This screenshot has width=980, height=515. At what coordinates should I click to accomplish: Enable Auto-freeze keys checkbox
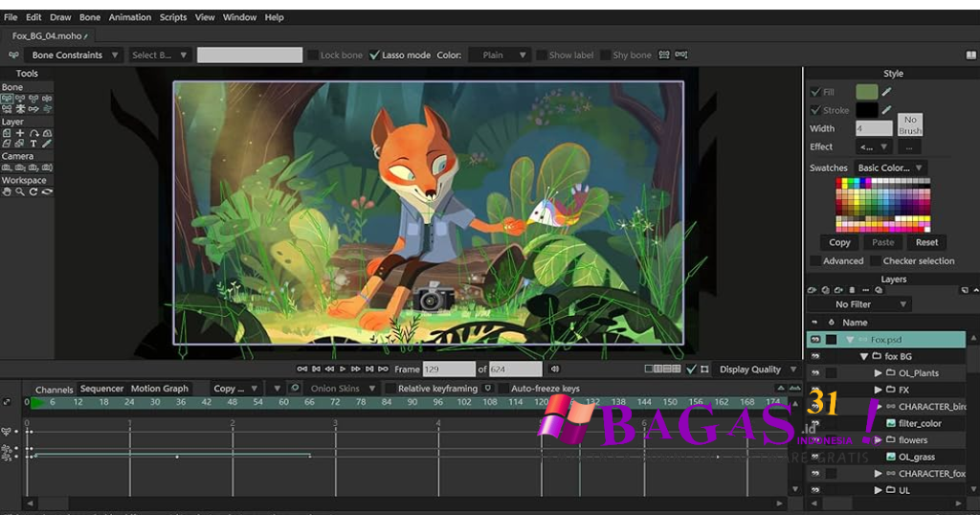[x=503, y=388]
